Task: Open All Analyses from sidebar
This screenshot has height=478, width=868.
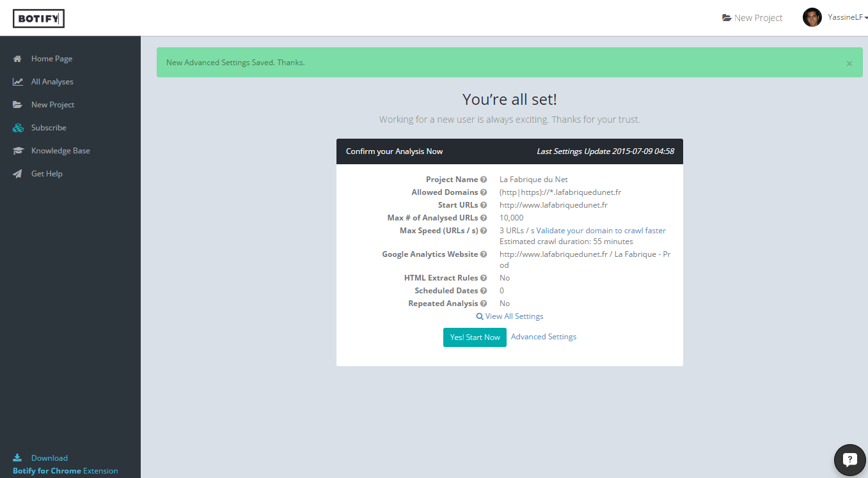Action: (52, 82)
